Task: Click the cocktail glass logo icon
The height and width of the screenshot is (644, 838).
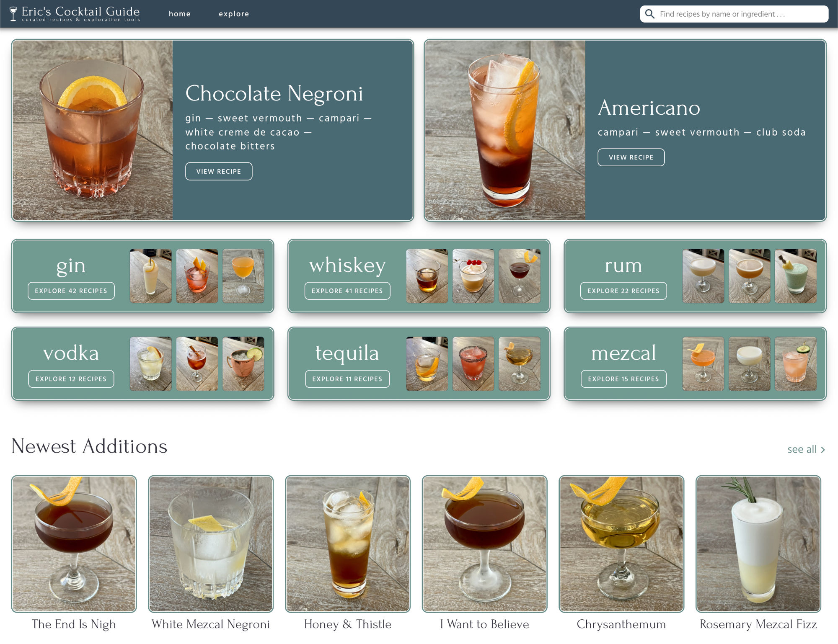Action: [x=13, y=13]
